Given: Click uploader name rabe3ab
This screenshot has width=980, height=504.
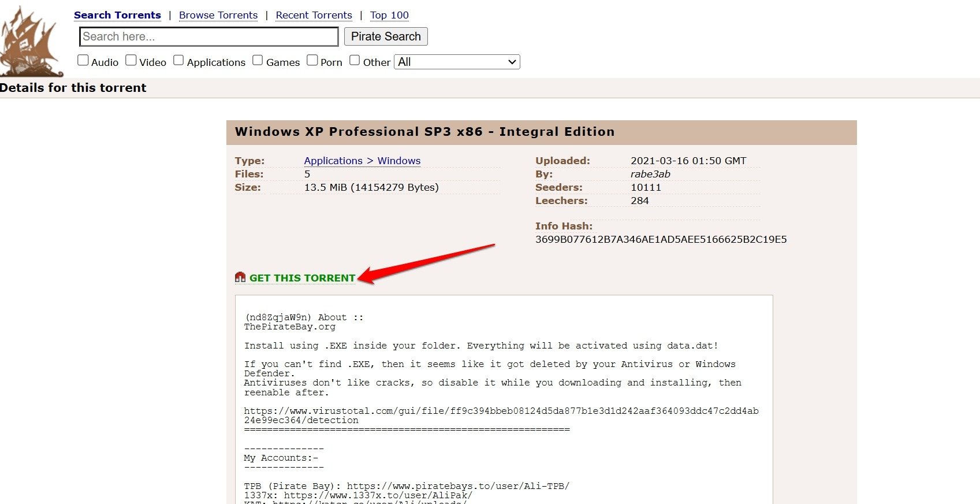Looking at the screenshot, I should 650,174.
